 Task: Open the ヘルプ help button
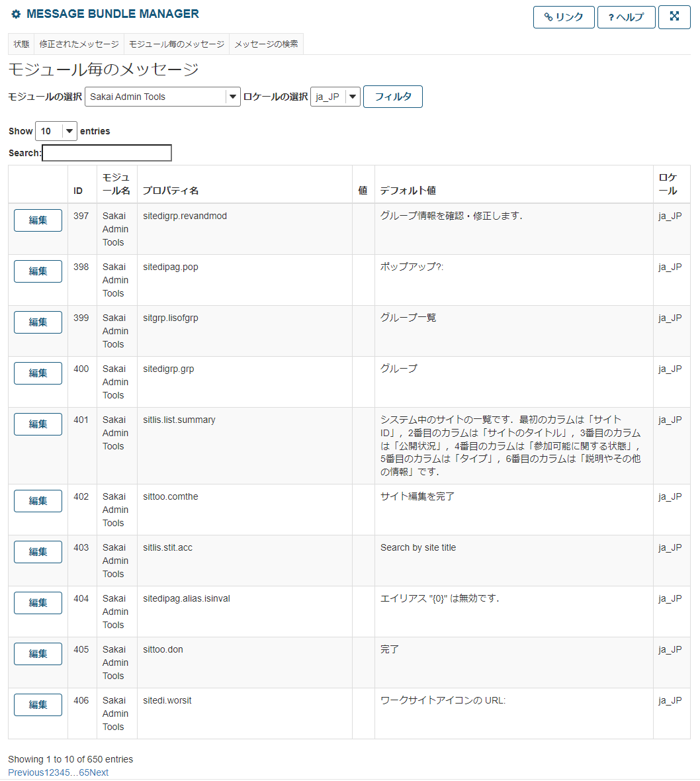tap(626, 17)
